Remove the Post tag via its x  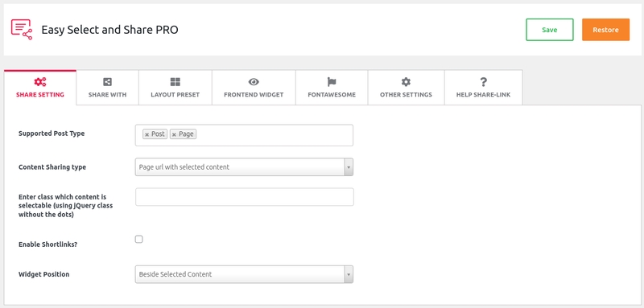pos(147,134)
